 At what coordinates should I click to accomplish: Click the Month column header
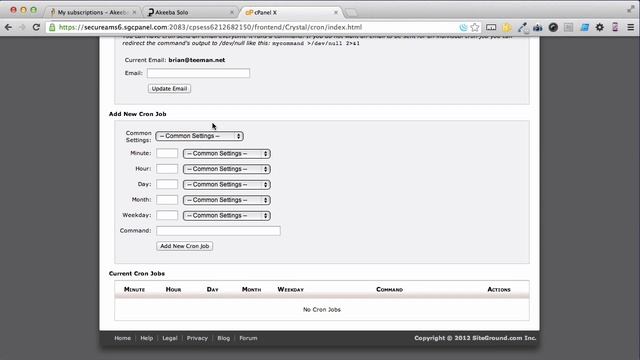pos(251,289)
